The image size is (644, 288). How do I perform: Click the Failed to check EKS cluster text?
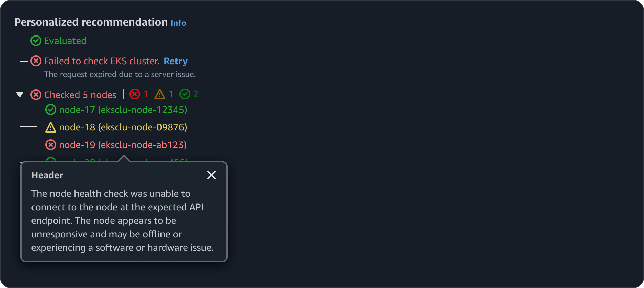102,61
